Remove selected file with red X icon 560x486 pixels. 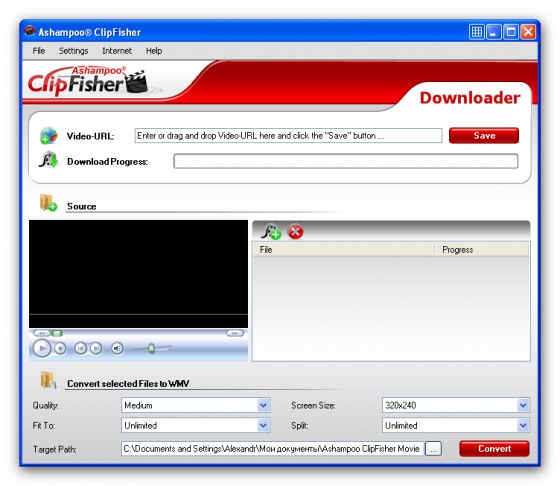[x=295, y=232]
